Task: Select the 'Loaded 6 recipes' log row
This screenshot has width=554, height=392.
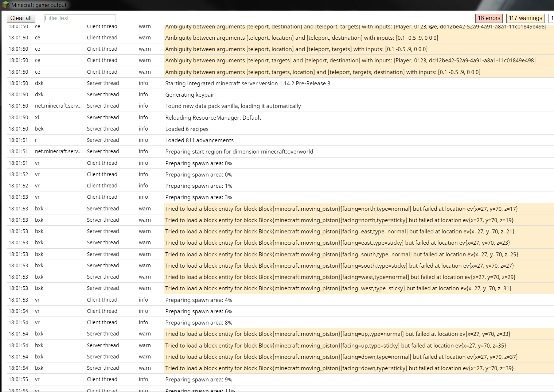Action: point(187,129)
